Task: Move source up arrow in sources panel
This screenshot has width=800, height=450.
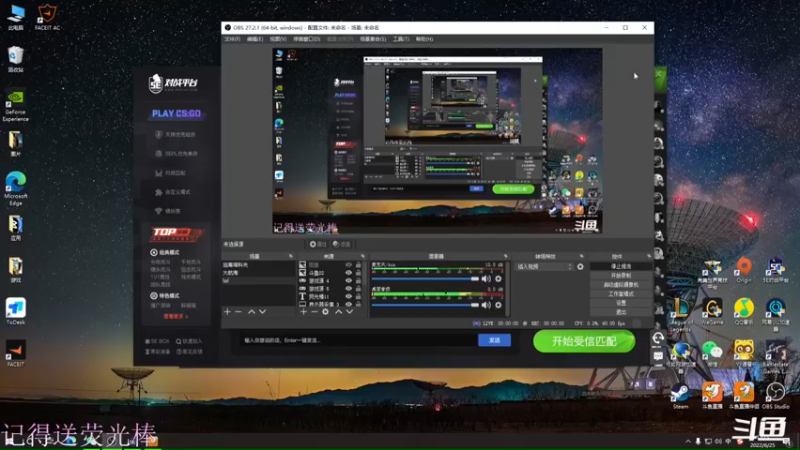Action: point(338,311)
